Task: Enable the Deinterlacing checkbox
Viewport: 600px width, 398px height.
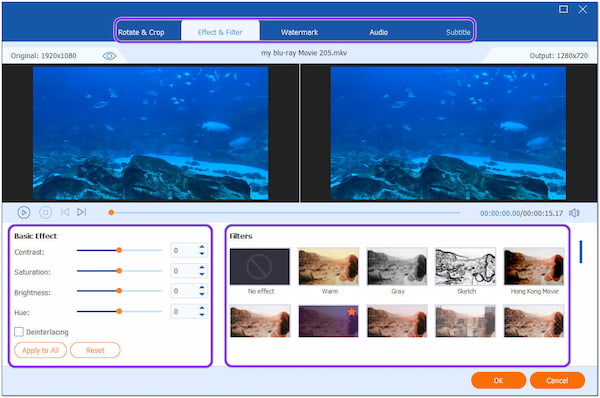Action: (19, 332)
